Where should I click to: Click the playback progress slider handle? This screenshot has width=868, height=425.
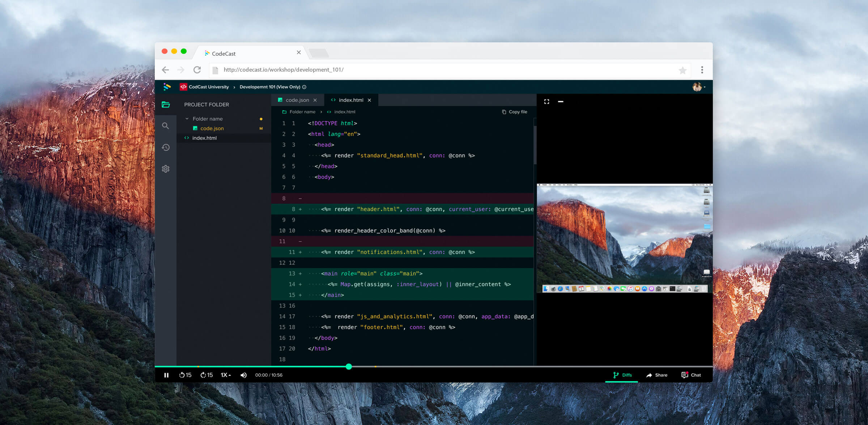pyautogui.click(x=349, y=366)
